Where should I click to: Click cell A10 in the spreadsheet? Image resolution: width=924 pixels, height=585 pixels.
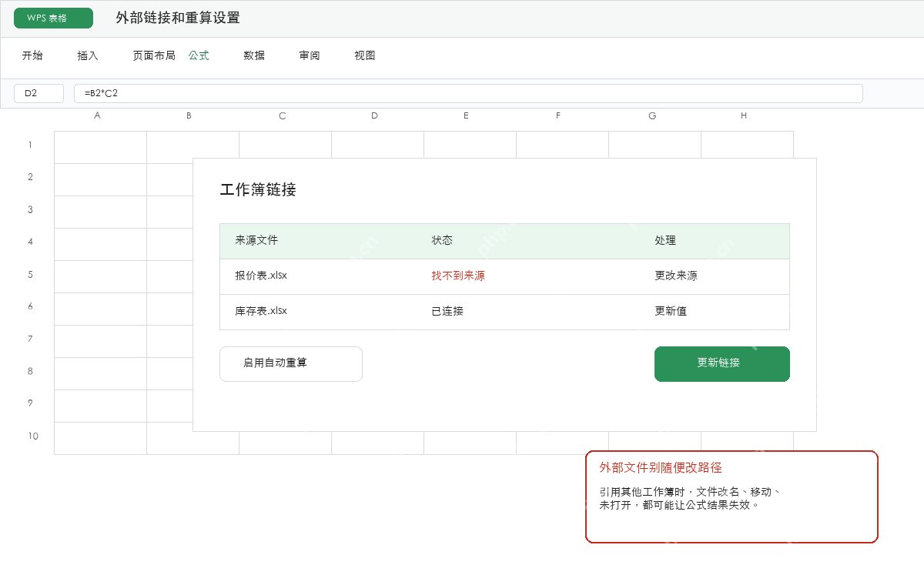pyautogui.click(x=100, y=438)
